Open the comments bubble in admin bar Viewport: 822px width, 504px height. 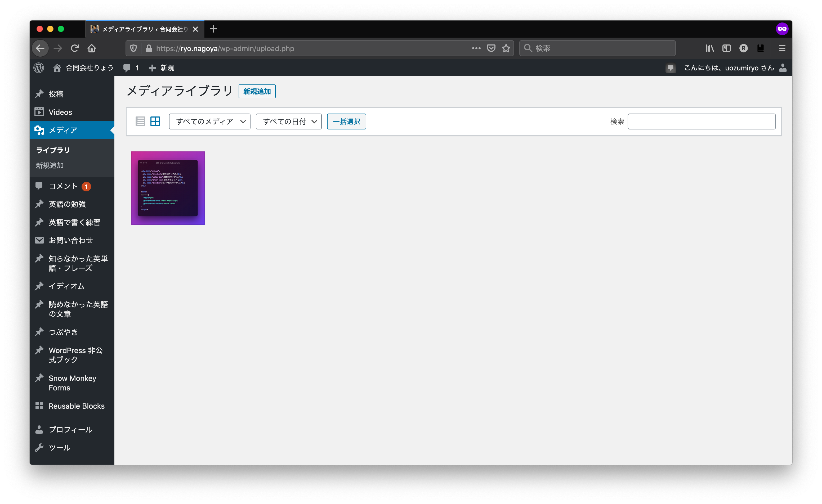click(x=131, y=68)
